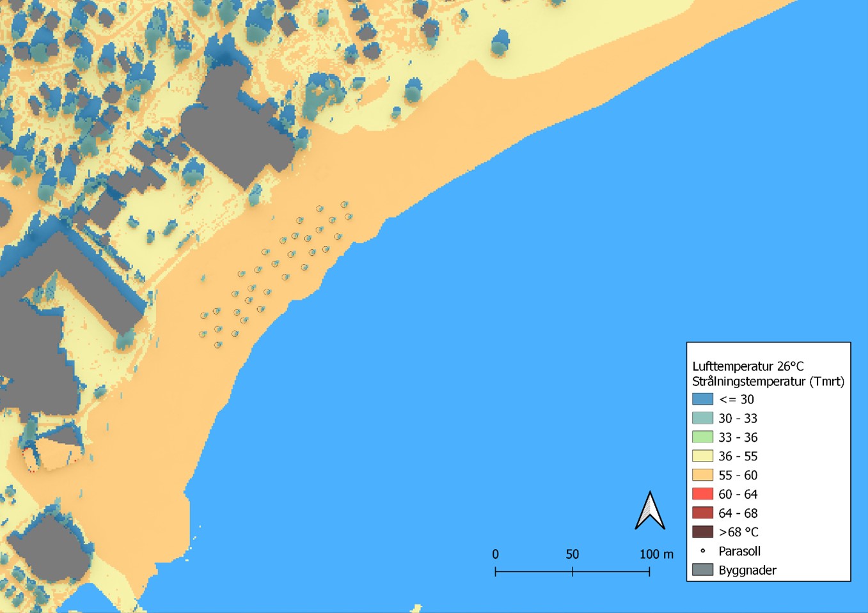Screen dimensions: 868x613
Task: Click the north arrow symbol
Action: (x=650, y=511)
